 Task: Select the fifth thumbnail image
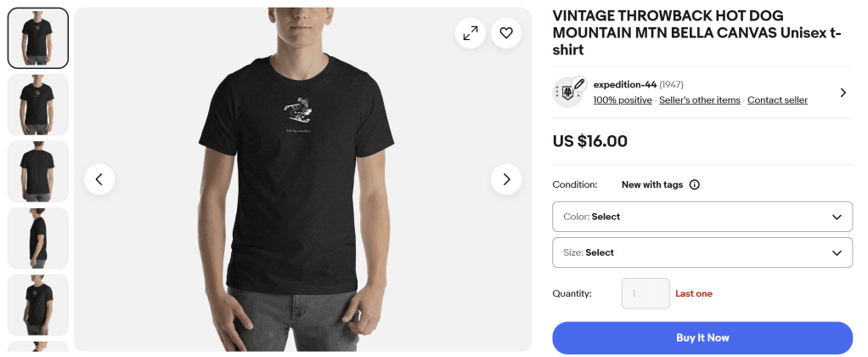click(x=38, y=304)
